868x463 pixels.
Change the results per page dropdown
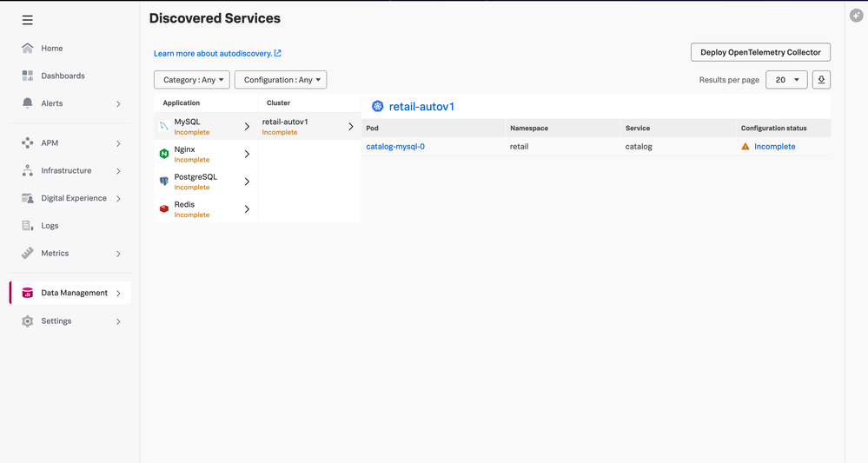pyautogui.click(x=785, y=80)
